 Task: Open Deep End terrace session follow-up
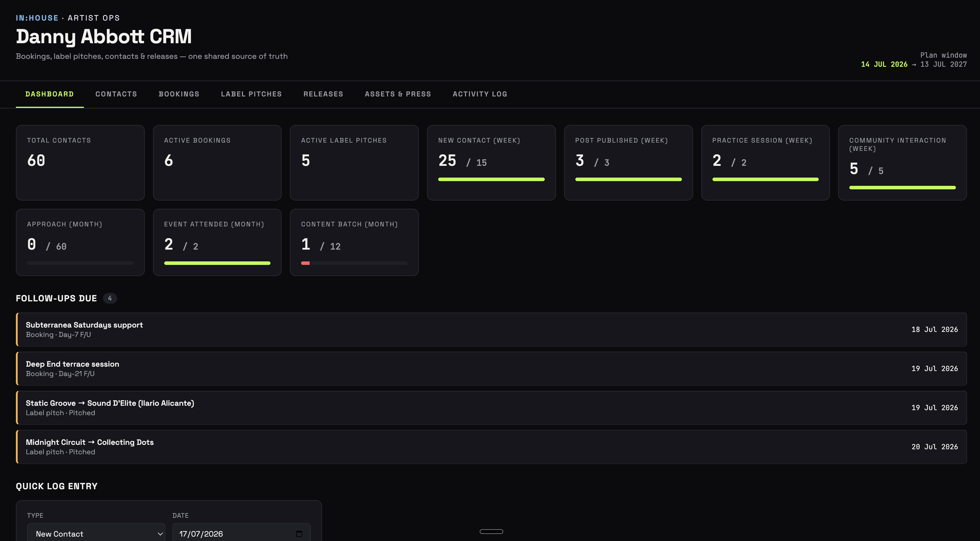pos(491,369)
